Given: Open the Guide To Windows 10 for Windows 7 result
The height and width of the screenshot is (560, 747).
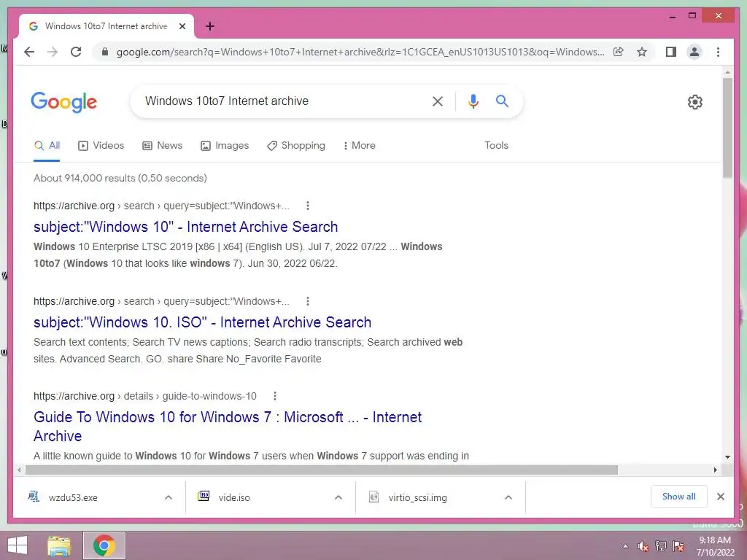Looking at the screenshot, I should pyautogui.click(x=228, y=426).
